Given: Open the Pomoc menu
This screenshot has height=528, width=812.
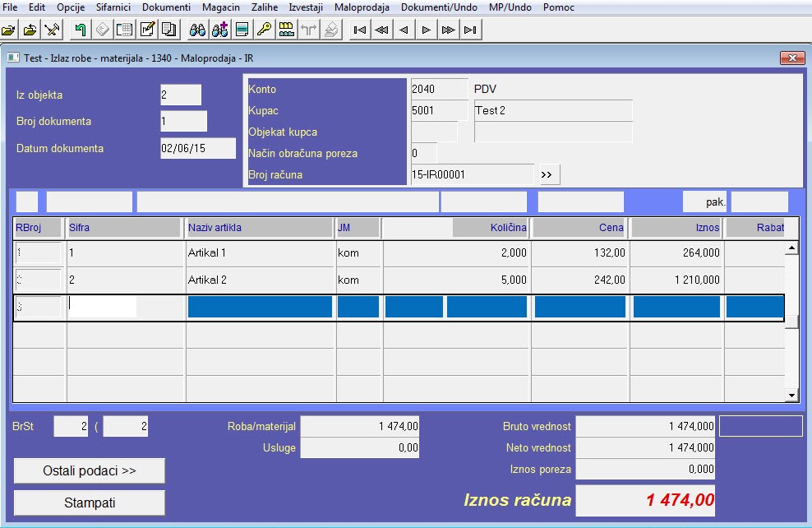Looking at the screenshot, I should [x=559, y=7].
